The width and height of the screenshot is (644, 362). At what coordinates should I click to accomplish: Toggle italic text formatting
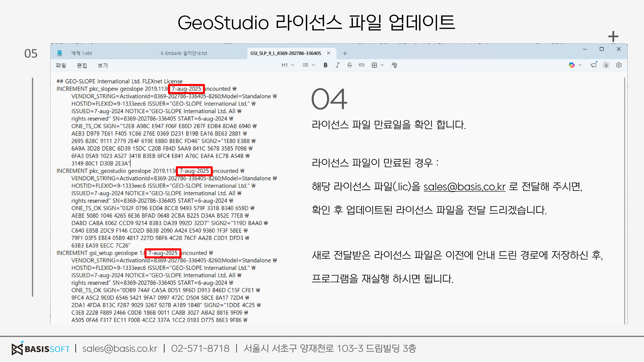(337, 65)
